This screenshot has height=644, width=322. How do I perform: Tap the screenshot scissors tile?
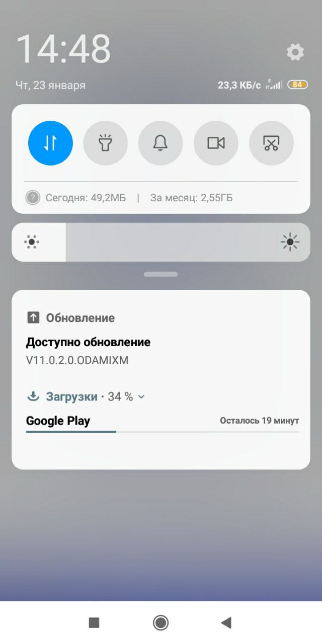click(x=271, y=143)
